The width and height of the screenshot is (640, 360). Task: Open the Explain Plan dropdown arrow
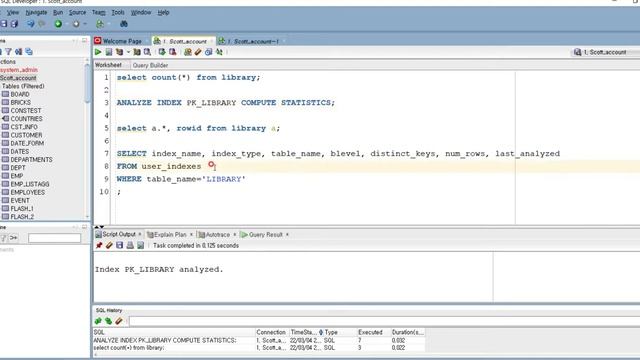click(128, 52)
